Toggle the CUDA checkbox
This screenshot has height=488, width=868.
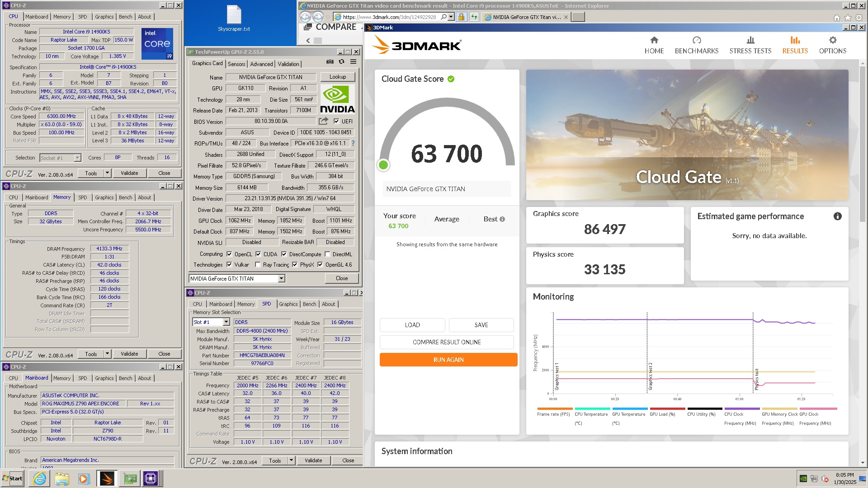(x=258, y=254)
